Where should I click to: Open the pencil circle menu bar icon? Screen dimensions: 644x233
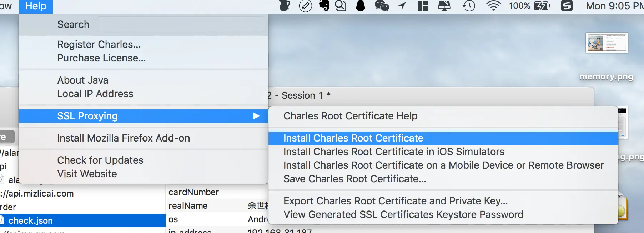pos(305,6)
